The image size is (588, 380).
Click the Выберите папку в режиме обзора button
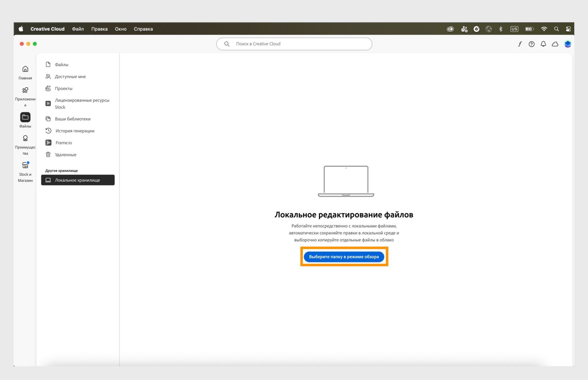pos(344,257)
